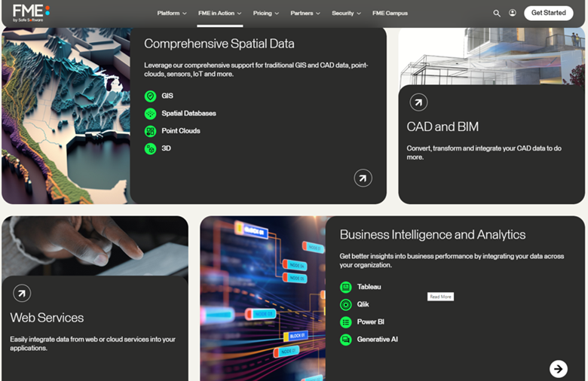The image size is (588, 381).
Task: Click the Qlik green target icon
Action: (x=346, y=305)
